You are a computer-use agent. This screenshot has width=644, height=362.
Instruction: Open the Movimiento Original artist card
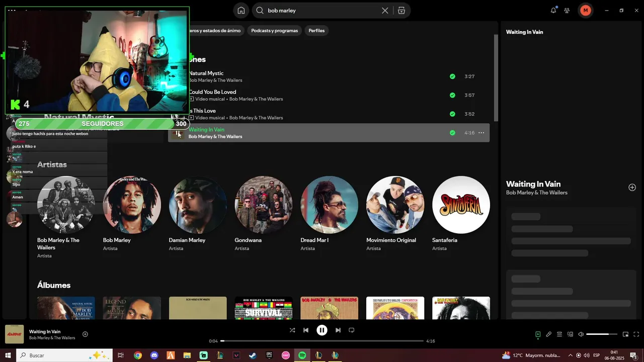click(395, 214)
